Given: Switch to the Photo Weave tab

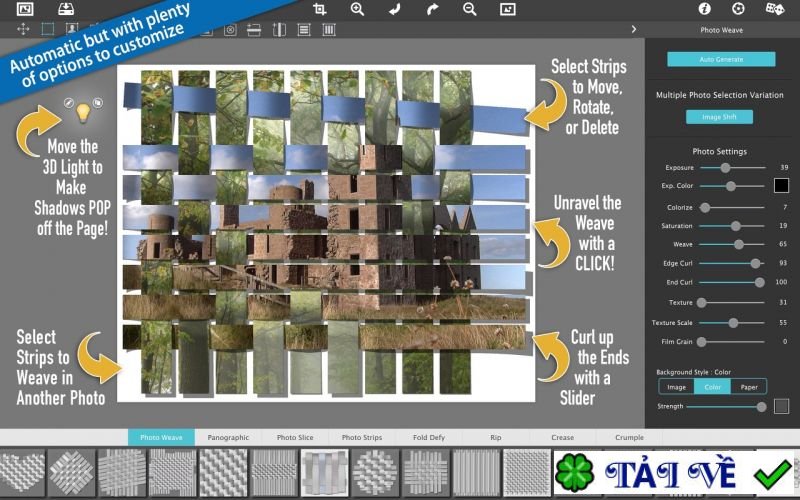Looking at the screenshot, I should click(161, 437).
